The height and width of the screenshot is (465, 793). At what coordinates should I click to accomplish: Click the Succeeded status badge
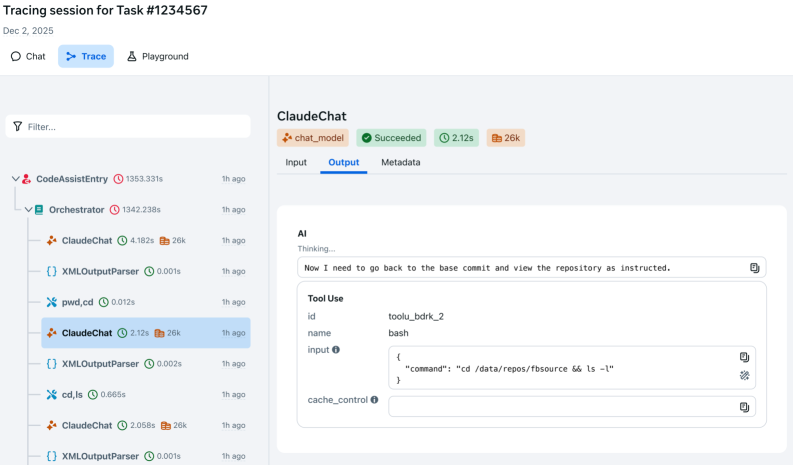click(391, 138)
